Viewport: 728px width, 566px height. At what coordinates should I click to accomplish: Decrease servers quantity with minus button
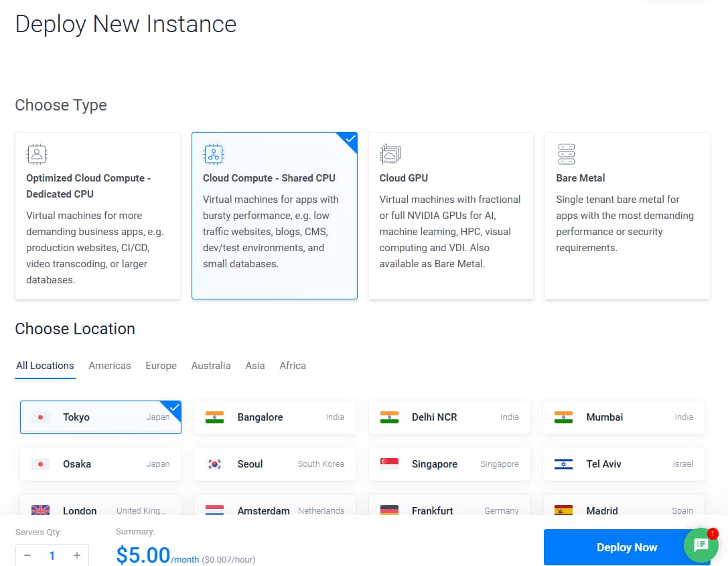click(27, 555)
